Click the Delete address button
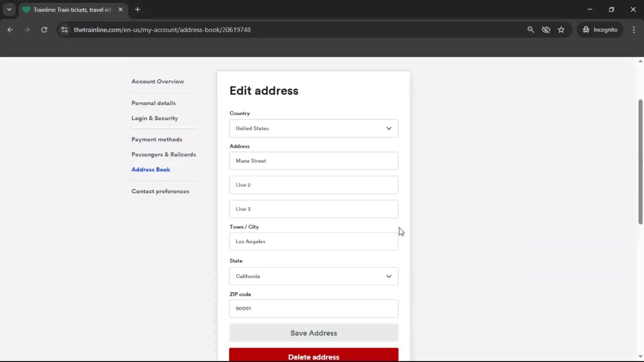The width and height of the screenshot is (644, 362). coord(313,357)
